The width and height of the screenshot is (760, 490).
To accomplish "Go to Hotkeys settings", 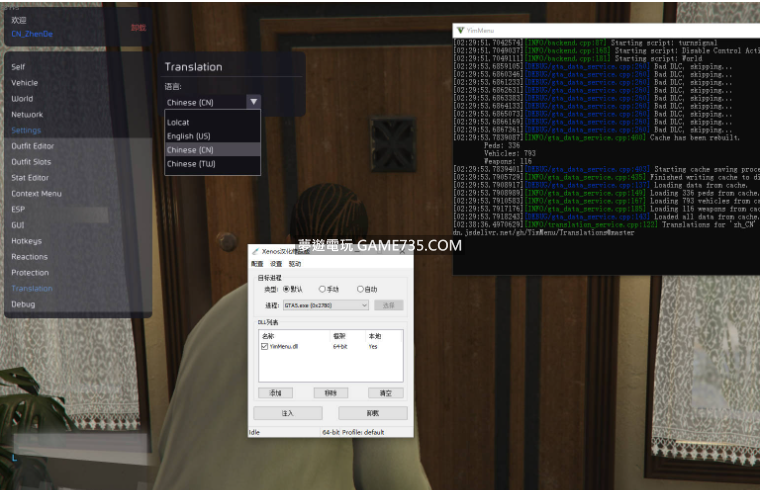I will tap(26, 241).
